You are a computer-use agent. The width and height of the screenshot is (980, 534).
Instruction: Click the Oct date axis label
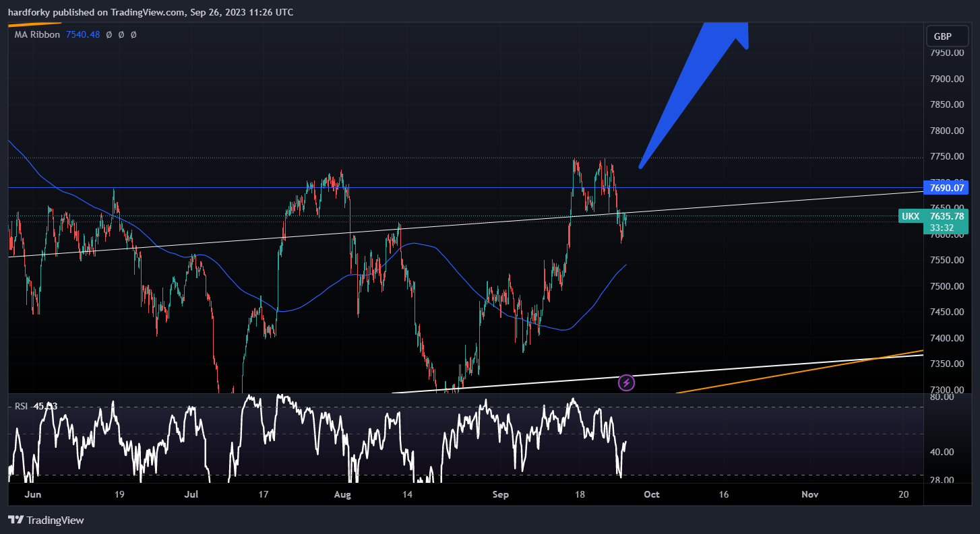pyautogui.click(x=651, y=494)
